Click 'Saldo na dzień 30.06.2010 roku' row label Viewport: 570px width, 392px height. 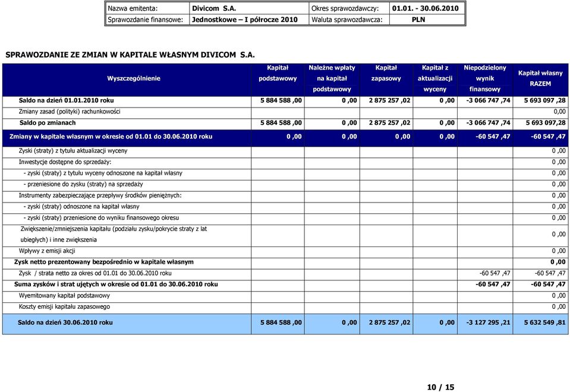click(65, 323)
